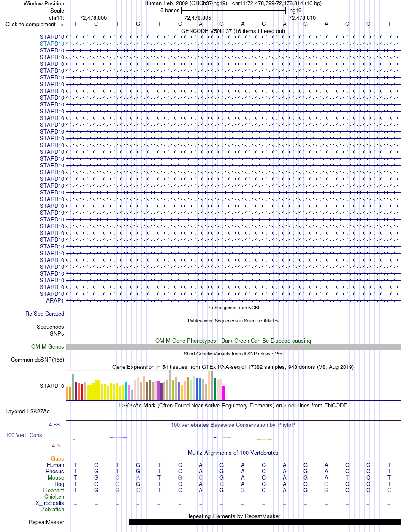The image size is (401, 532).
Task: Click the '5 bases' scale bar
Action: tap(233, 10)
